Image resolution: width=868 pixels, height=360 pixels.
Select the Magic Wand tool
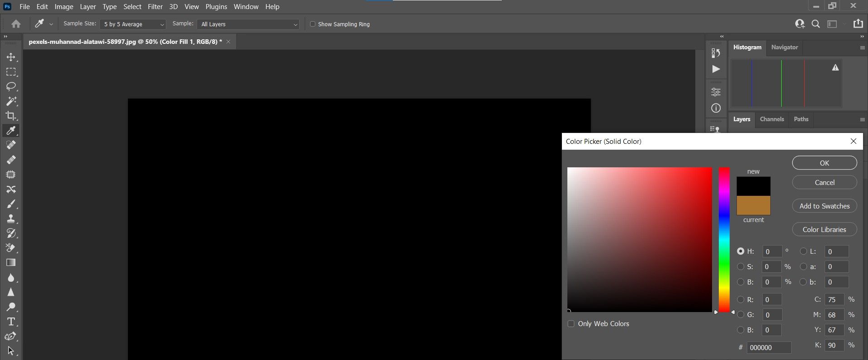[x=11, y=101]
